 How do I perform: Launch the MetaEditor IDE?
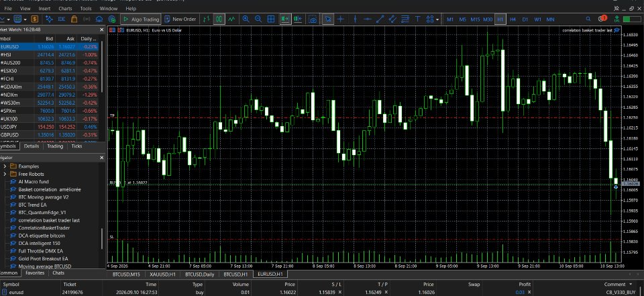click(62, 19)
